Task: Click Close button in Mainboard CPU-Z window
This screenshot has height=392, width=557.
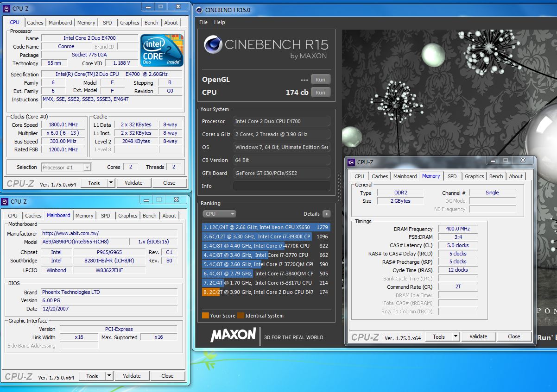Action: click(x=168, y=376)
